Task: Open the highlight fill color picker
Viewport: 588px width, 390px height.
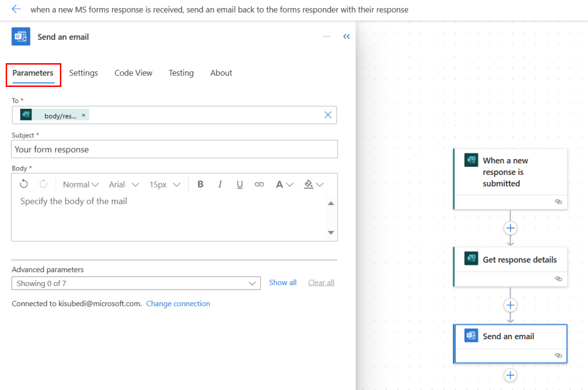Action: click(x=314, y=184)
